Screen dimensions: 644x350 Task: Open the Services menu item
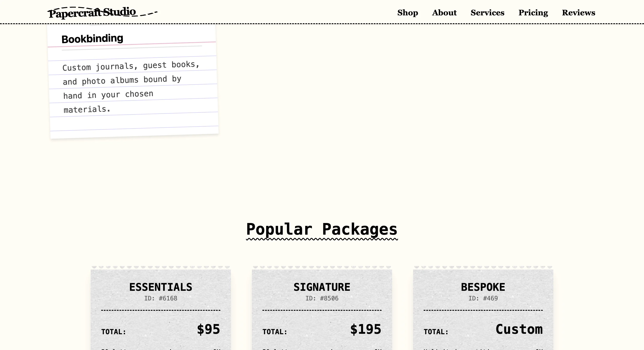(487, 12)
